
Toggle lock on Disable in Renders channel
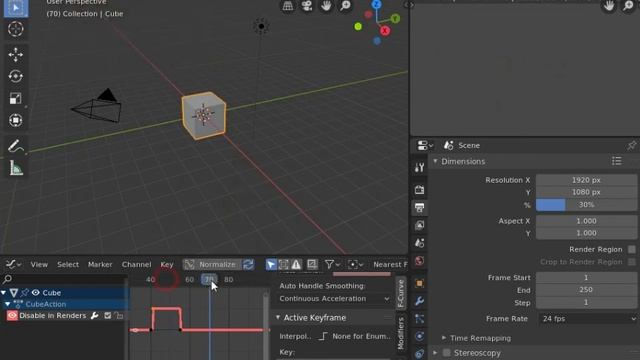[x=119, y=316]
